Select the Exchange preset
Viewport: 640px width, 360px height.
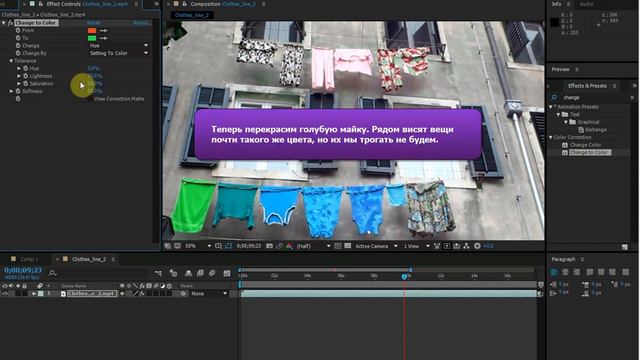pos(596,130)
